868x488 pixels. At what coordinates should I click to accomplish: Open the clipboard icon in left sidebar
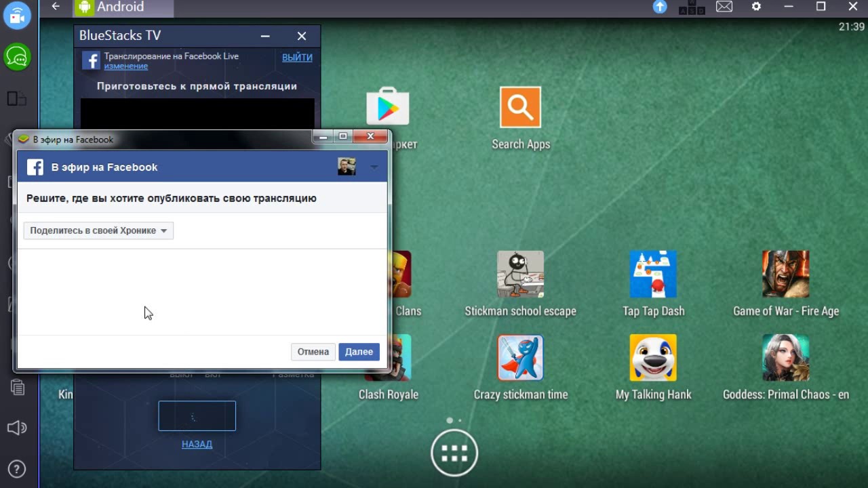(17, 387)
